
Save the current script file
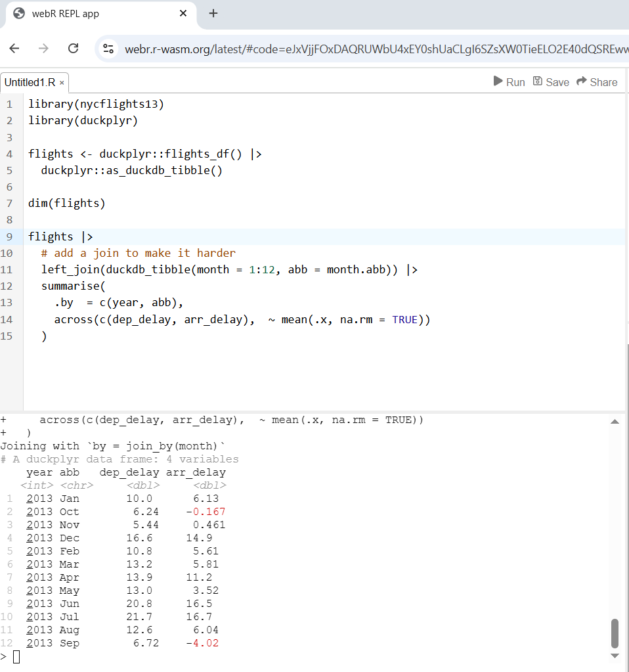coord(551,82)
